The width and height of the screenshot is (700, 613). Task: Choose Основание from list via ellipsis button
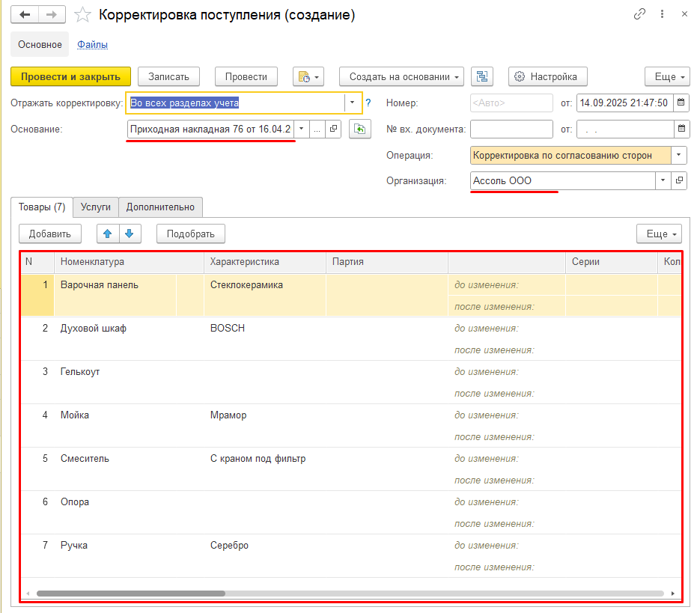point(317,129)
